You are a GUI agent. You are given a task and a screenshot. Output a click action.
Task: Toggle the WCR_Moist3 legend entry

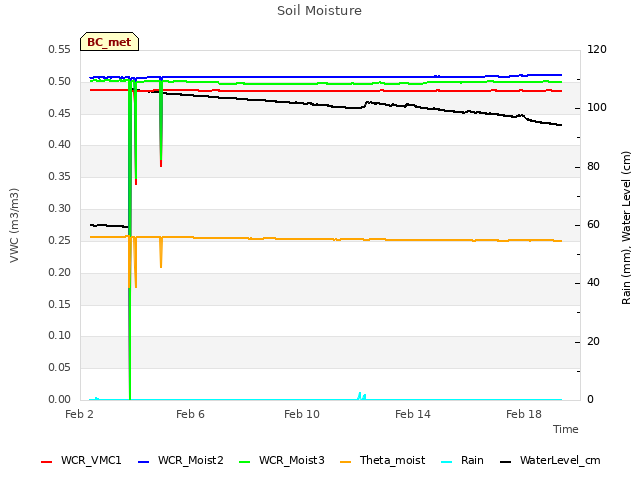coord(282,460)
